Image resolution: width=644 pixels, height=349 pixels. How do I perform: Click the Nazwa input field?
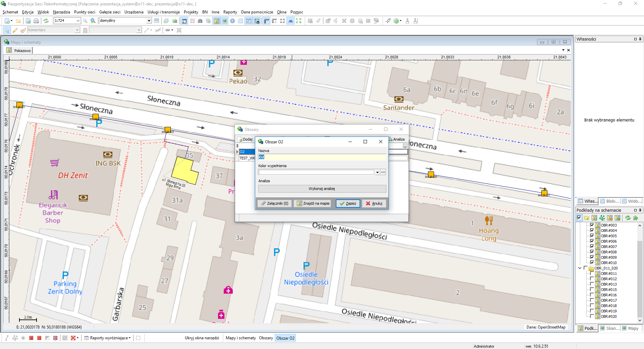pos(322,157)
